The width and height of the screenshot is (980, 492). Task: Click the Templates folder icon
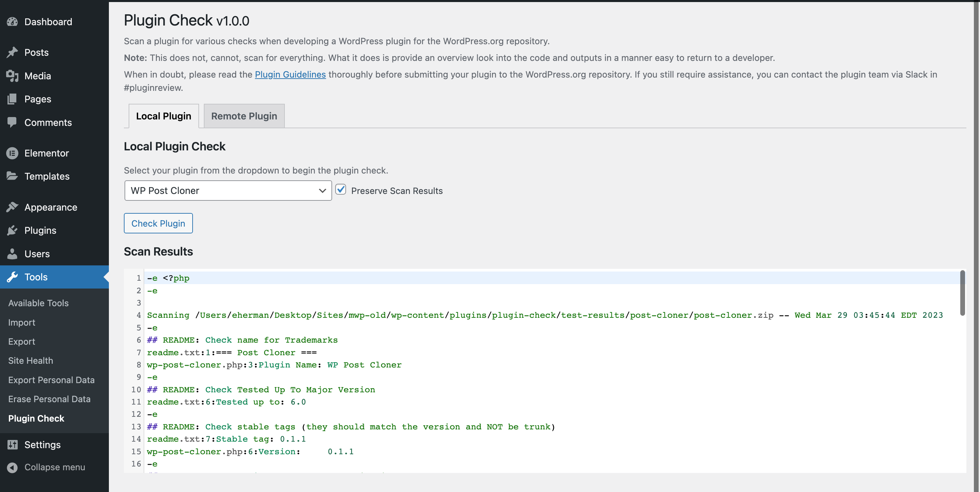12,176
